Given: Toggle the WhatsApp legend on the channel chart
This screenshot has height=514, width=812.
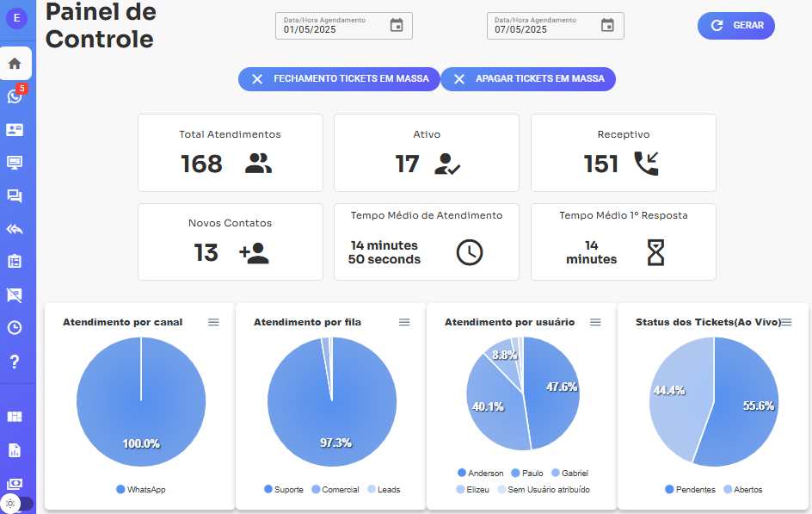Looking at the screenshot, I should (x=140, y=489).
